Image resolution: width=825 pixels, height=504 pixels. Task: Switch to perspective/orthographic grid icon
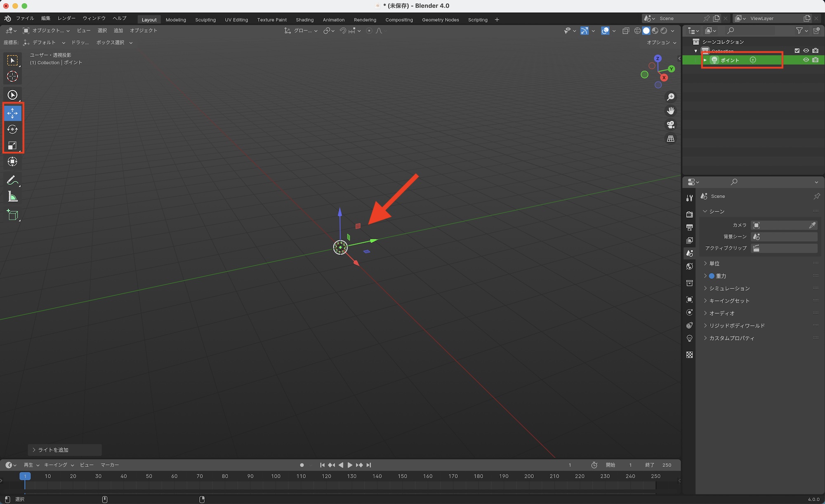point(671,139)
